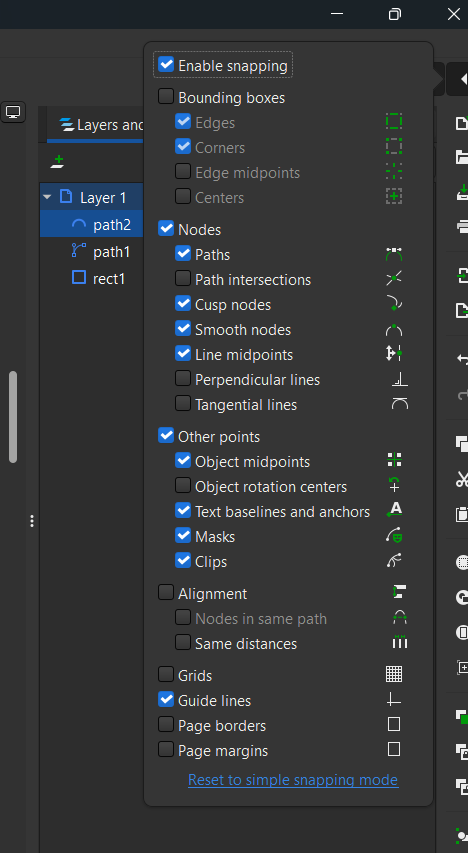The width and height of the screenshot is (468, 853).
Task: Click Reset to simple snapping mode link
Action: coord(293,780)
